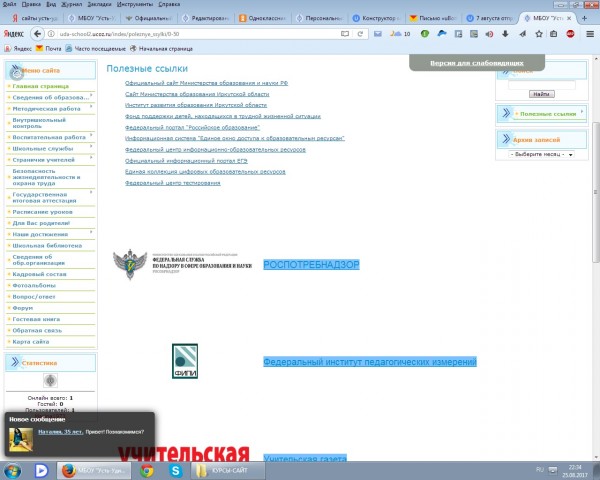This screenshot has width=600, height=480.
Task: Open the Журнал menu
Action: 72,4
